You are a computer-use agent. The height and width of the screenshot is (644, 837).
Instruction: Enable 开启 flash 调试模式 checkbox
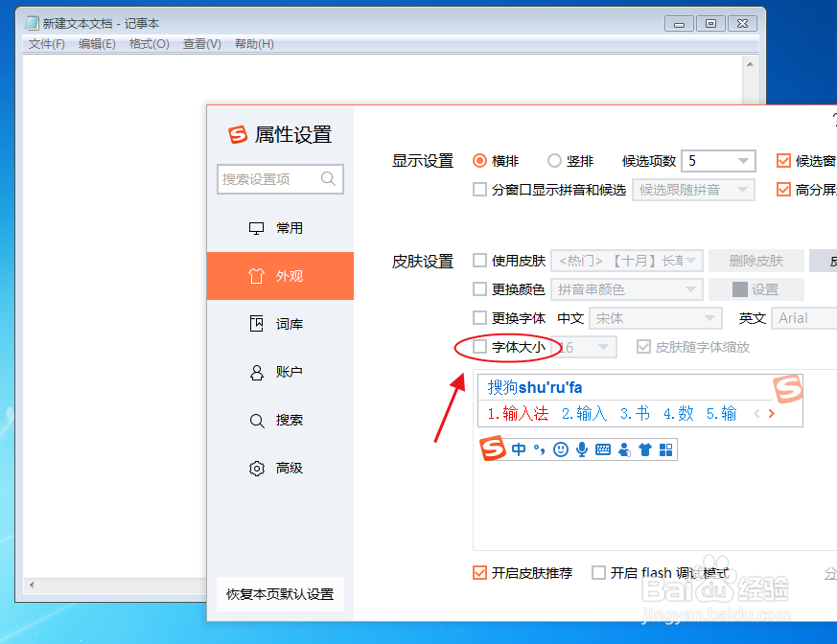point(598,572)
